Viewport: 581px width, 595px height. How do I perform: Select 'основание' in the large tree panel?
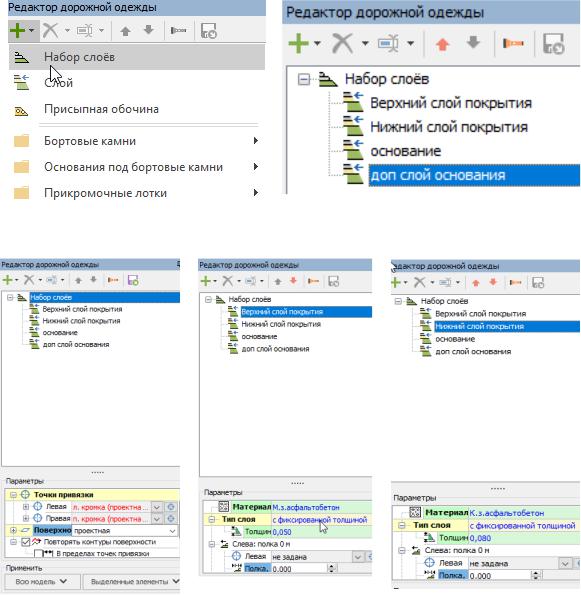coord(406,151)
